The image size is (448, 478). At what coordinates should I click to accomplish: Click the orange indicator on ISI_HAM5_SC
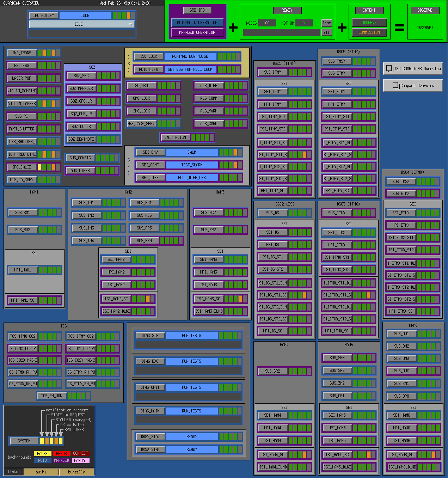[x=369, y=455]
